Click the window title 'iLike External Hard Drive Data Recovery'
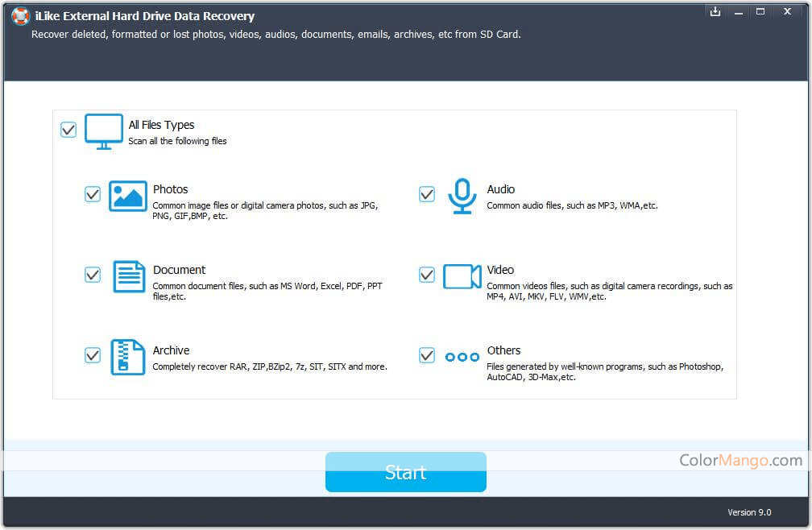 (x=145, y=16)
